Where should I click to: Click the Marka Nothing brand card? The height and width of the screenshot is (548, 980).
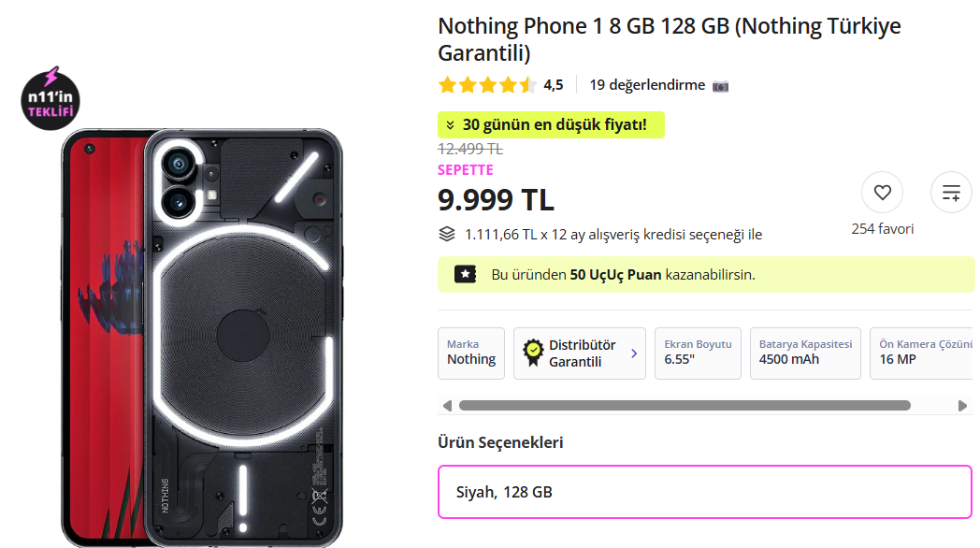pyautogui.click(x=471, y=353)
